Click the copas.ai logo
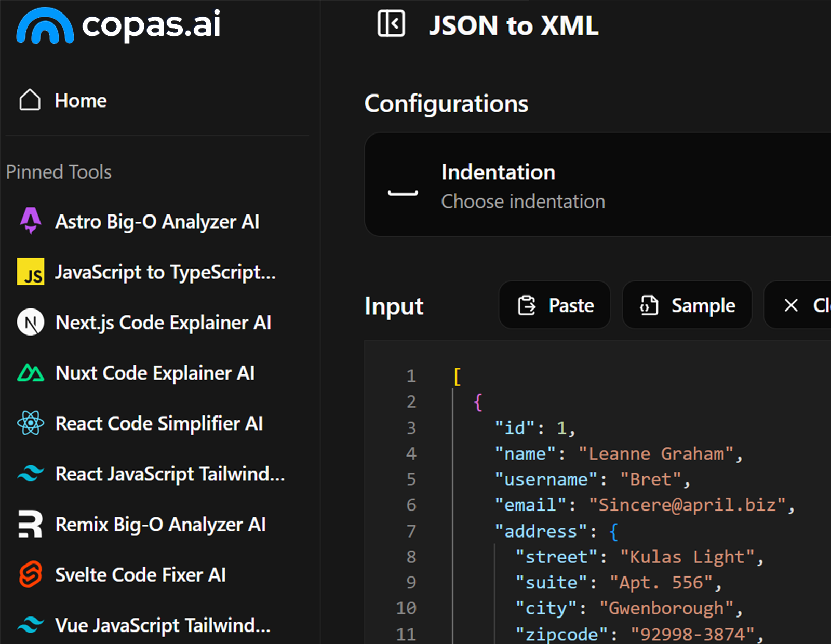Viewport: 831px width, 644px height. point(118,25)
